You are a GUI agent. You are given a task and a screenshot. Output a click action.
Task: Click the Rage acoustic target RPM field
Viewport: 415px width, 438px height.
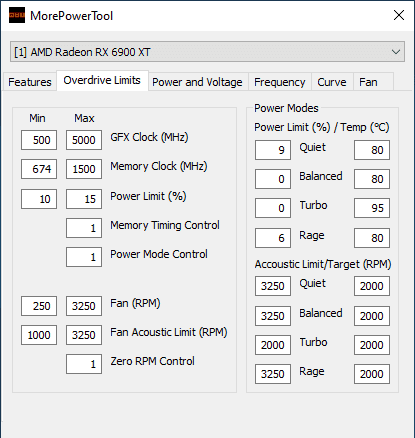point(372,374)
